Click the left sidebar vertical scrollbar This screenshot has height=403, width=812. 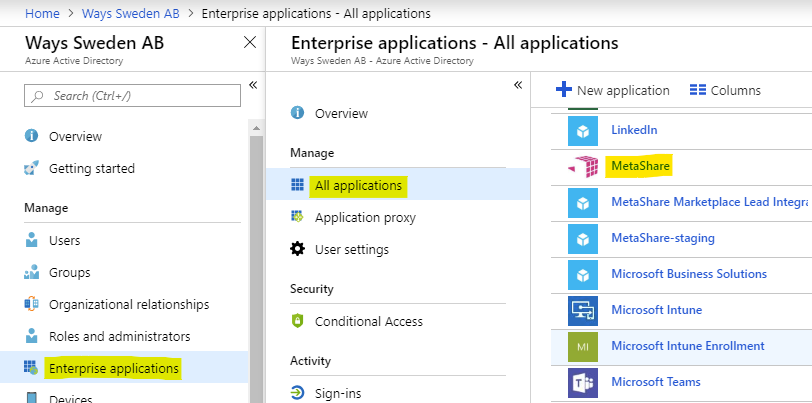click(x=256, y=269)
